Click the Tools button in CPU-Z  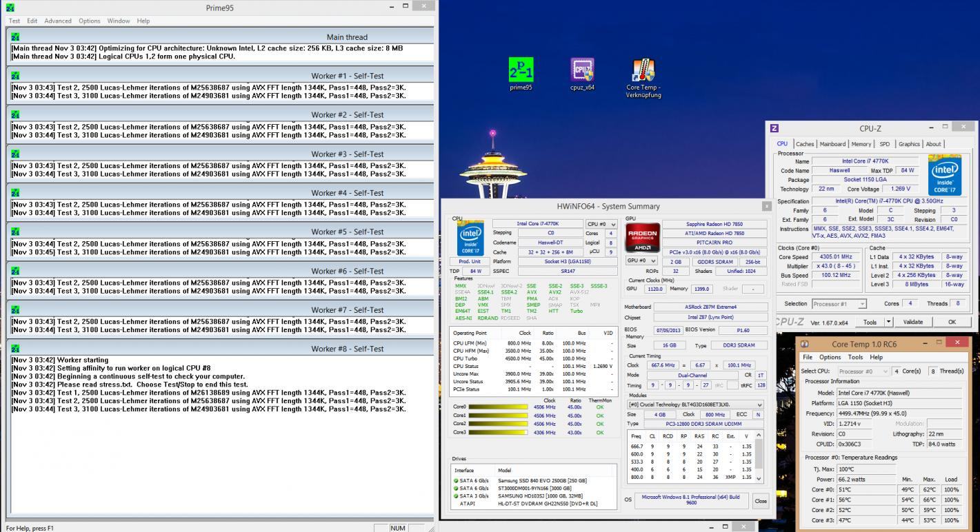pyautogui.click(x=870, y=322)
